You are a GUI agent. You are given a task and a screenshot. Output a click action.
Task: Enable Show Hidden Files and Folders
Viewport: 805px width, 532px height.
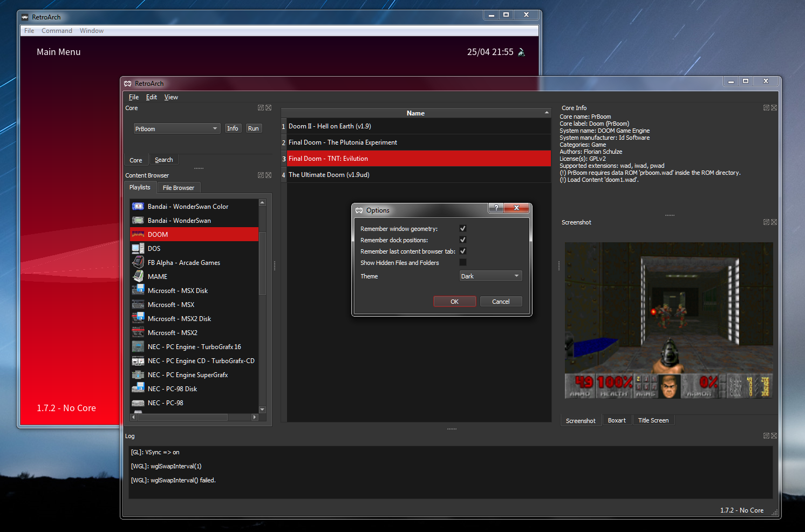click(x=462, y=263)
